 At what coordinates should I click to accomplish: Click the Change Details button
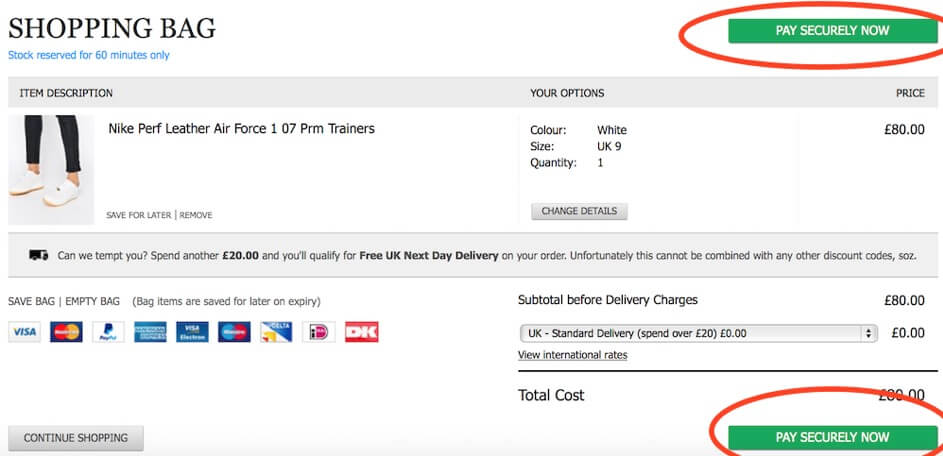tap(579, 211)
